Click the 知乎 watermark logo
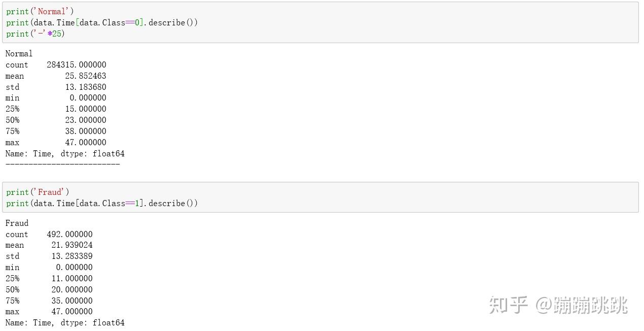This screenshot has width=644, height=331. [508, 305]
